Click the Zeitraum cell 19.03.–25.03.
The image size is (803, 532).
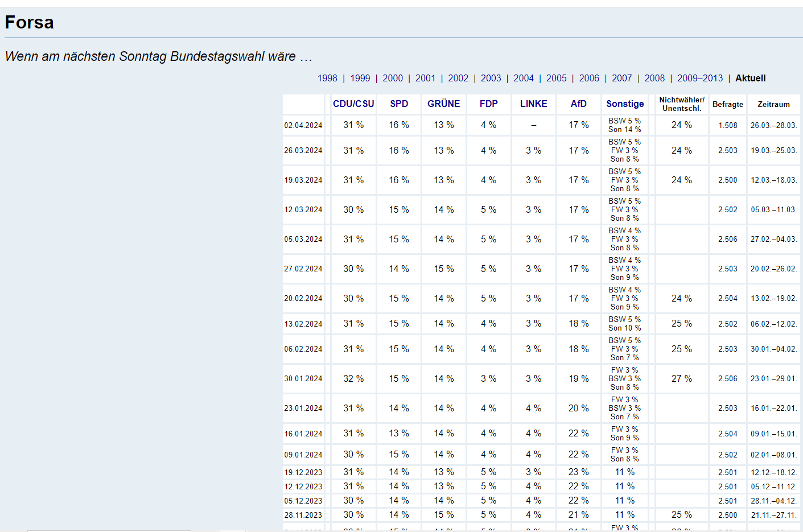pos(773,150)
